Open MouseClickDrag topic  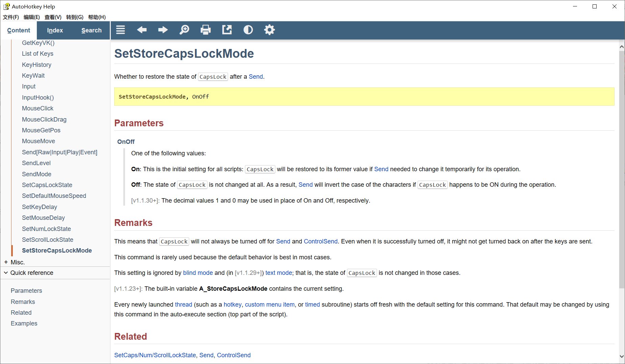pos(44,120)
